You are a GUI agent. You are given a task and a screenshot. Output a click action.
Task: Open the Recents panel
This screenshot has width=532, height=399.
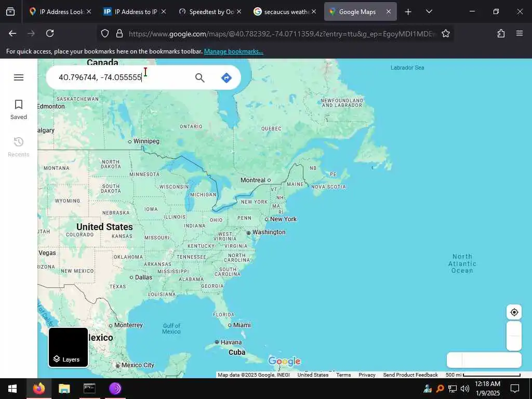(x=19, y=147)
